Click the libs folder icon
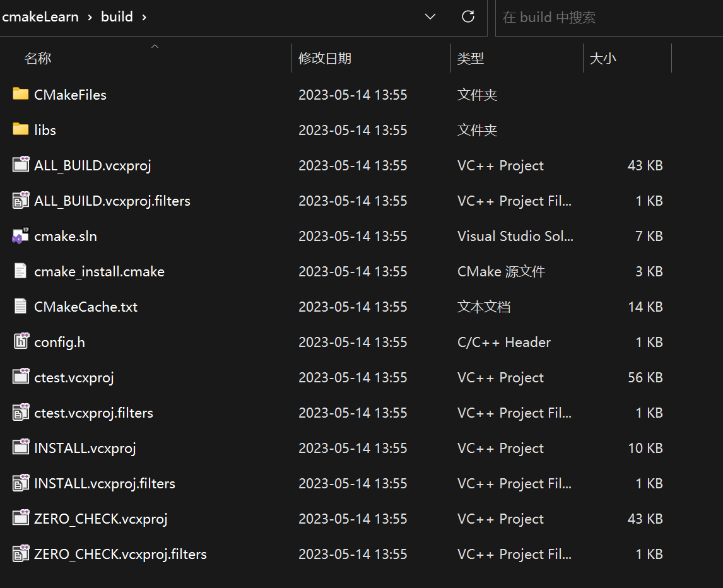Screen dimensions: 723x588 tap(20, 129)
